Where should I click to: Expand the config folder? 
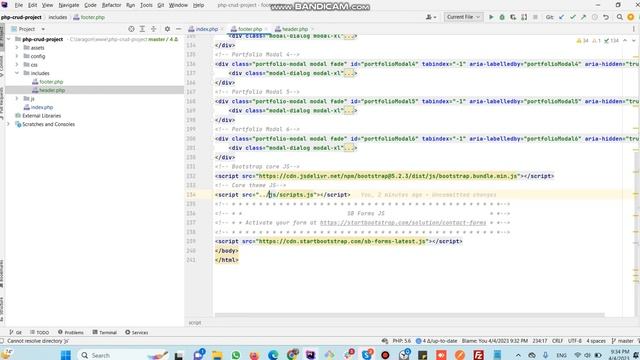(17, 56)
